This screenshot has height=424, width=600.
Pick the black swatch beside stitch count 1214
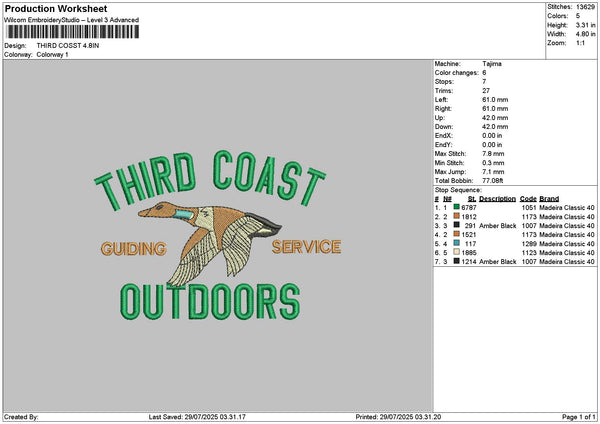pos(457,261)
